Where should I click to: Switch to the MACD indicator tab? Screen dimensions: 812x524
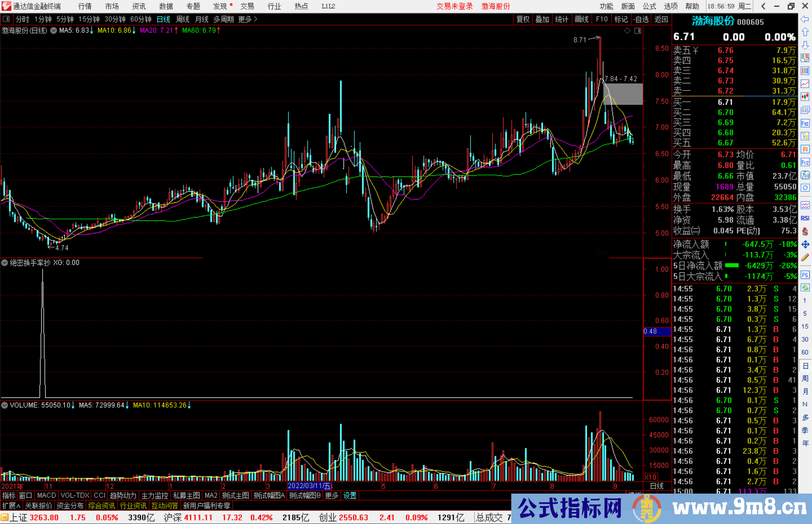click(x=46, y=495)
